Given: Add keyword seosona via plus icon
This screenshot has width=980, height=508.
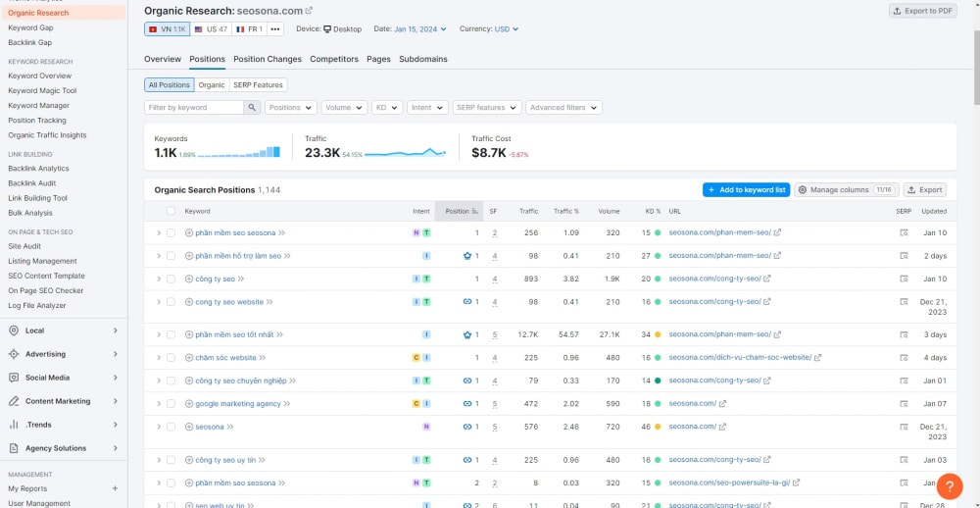Looking at the screenshot, I should tap(189, 427).
